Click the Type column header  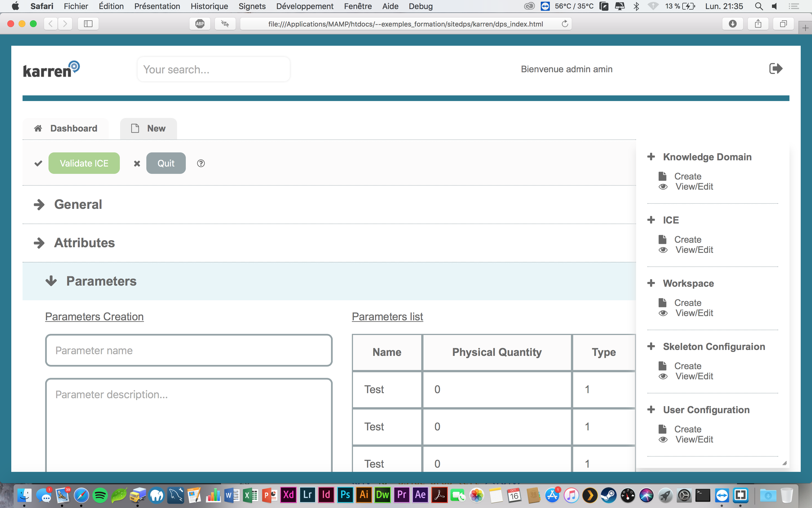(604, 352)
